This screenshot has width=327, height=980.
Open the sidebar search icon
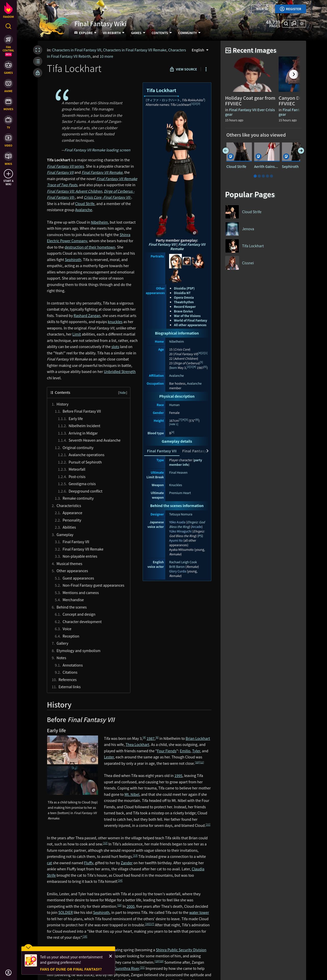tap(8, 26)
